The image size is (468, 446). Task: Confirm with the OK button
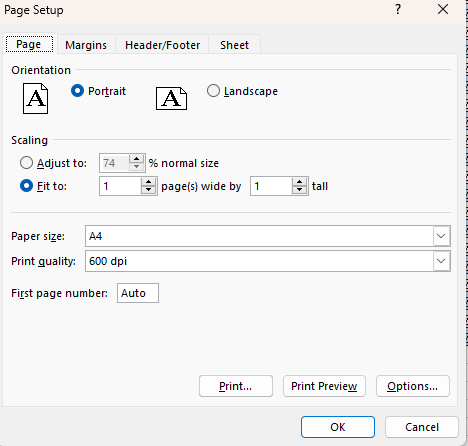[338, 427]
